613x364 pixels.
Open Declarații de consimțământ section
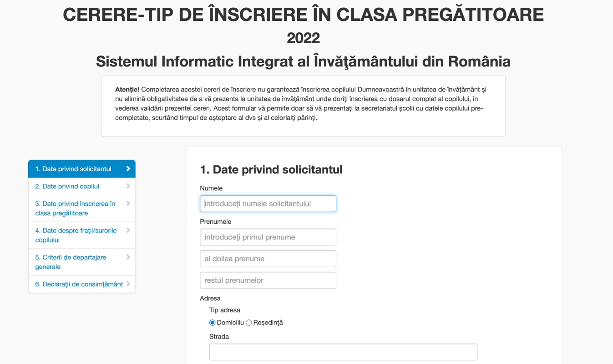point(82,284)
